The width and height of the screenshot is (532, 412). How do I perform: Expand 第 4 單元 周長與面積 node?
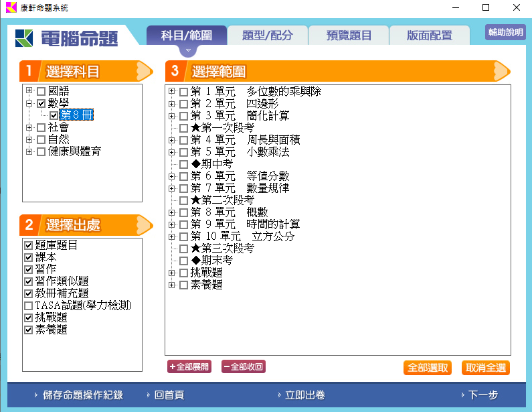coord(172,140)
